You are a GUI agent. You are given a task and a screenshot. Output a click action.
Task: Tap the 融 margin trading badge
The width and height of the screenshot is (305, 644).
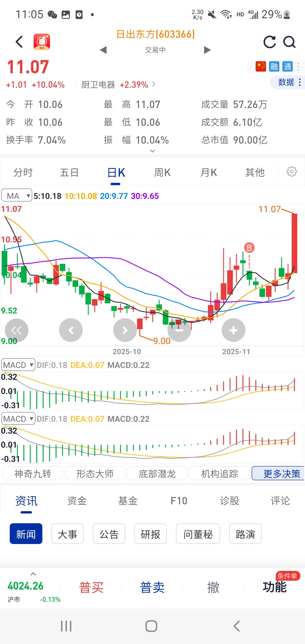pos(274,67)
